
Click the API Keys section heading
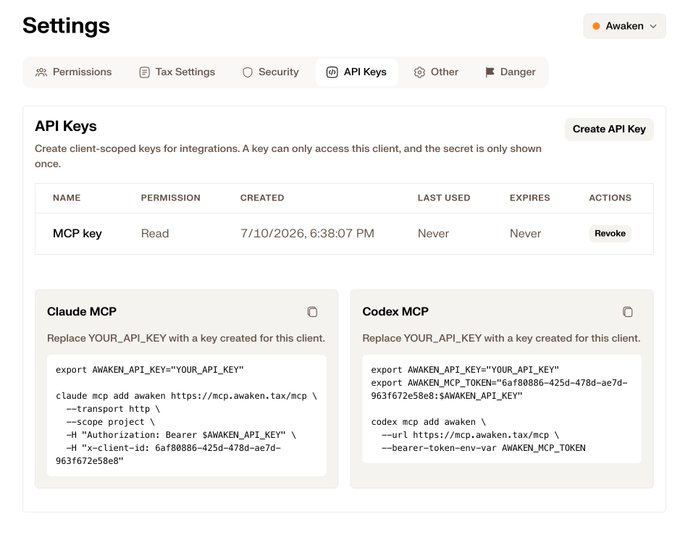point(65,126)
